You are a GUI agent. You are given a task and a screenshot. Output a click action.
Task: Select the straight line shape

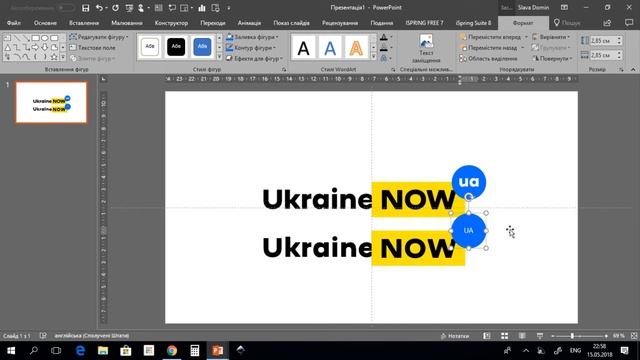click(17, 38)
